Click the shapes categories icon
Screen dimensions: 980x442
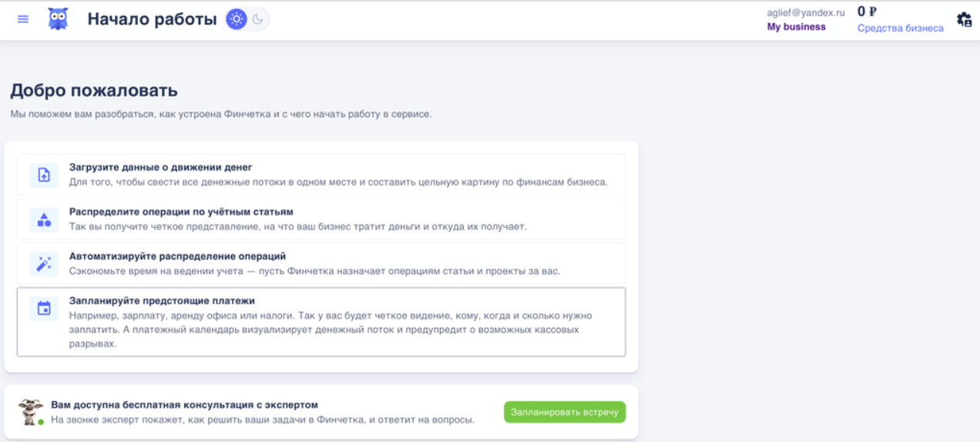pos(44,219)
